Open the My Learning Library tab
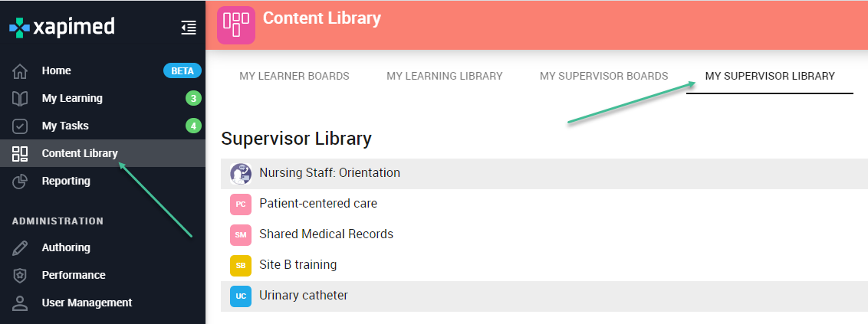Viewport: 868px width, 324px height. (x=445, y=77)
